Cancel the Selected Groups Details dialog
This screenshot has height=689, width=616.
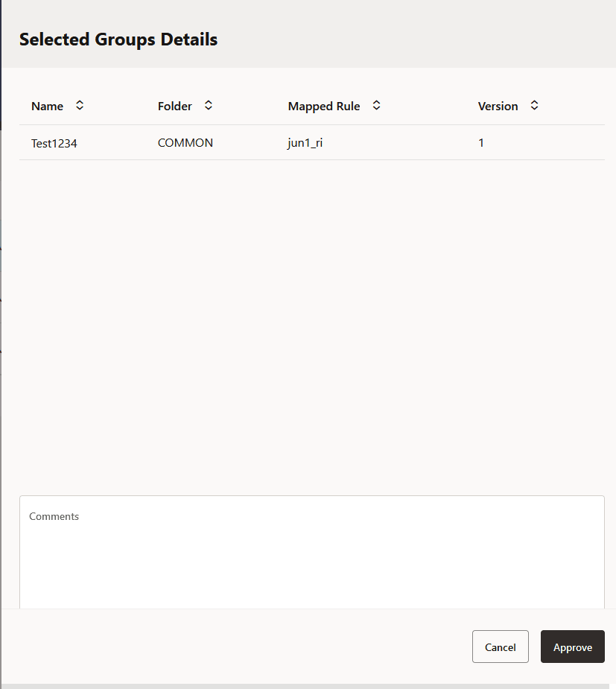(x=500, y=647)
